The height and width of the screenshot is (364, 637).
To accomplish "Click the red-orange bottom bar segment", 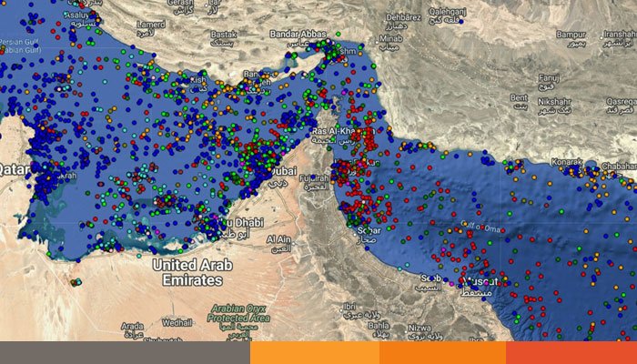I will pyautogui.click(x=571, y=353).
